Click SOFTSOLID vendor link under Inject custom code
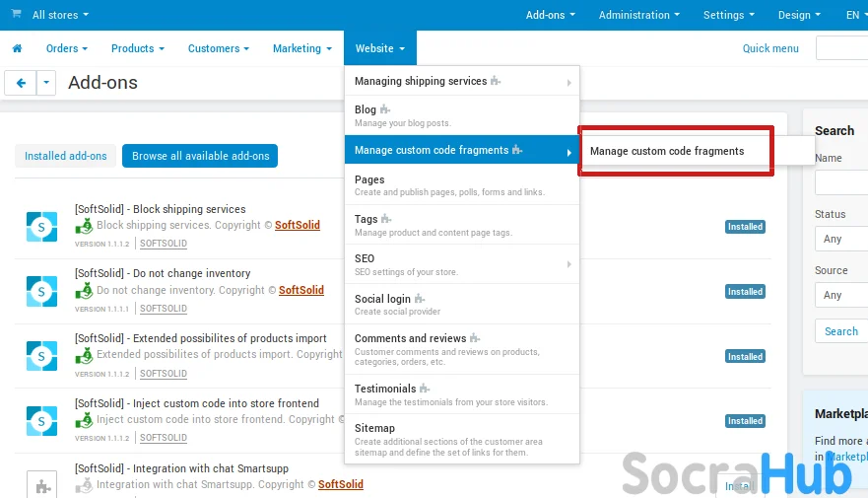The width and height of the screenshot is (868, 498). tap(164, 438)
